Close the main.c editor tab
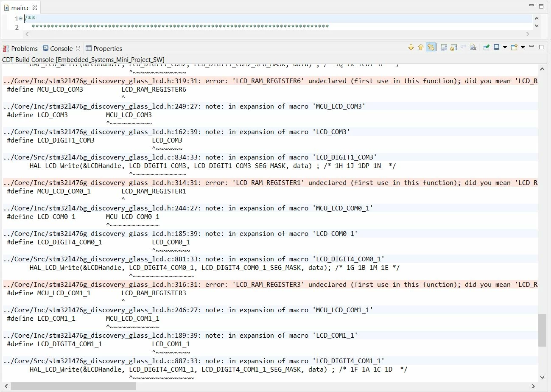 click(35, 8)
